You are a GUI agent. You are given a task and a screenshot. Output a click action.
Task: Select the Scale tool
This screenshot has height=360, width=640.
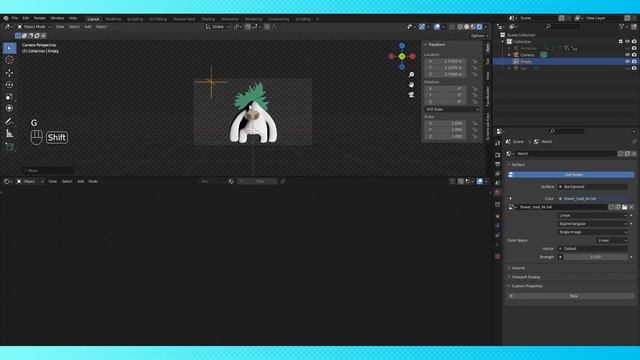9,97
